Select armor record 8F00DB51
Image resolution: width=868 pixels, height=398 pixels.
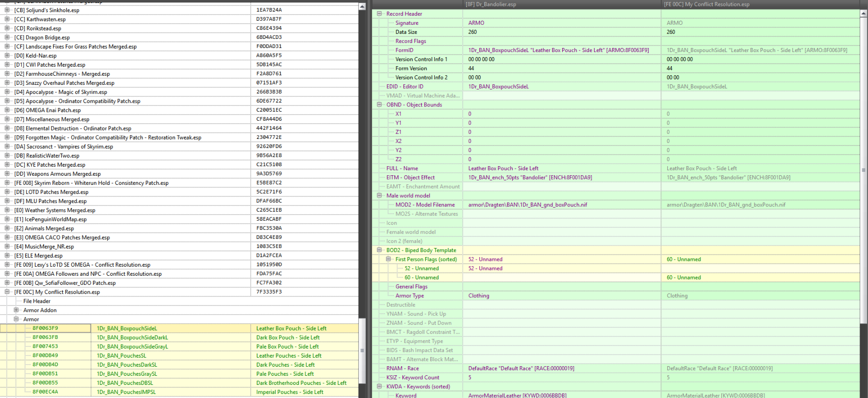pos(45,374)
